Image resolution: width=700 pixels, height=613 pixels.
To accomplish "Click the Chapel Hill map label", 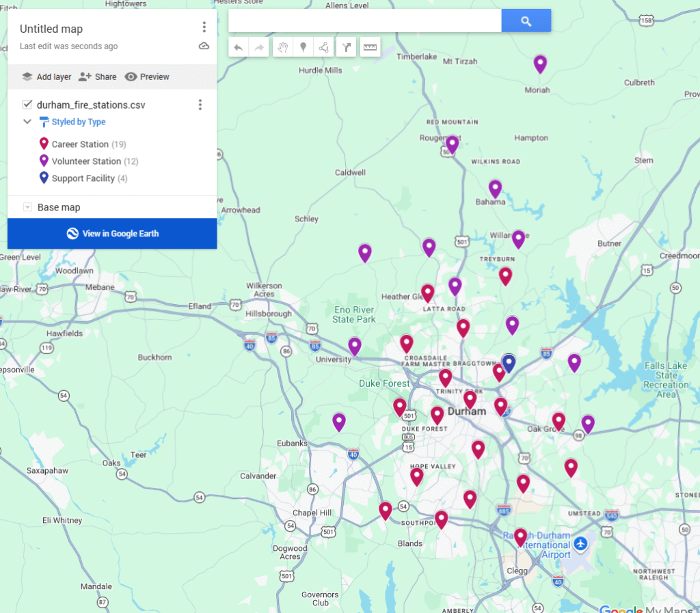I will 312,513.
